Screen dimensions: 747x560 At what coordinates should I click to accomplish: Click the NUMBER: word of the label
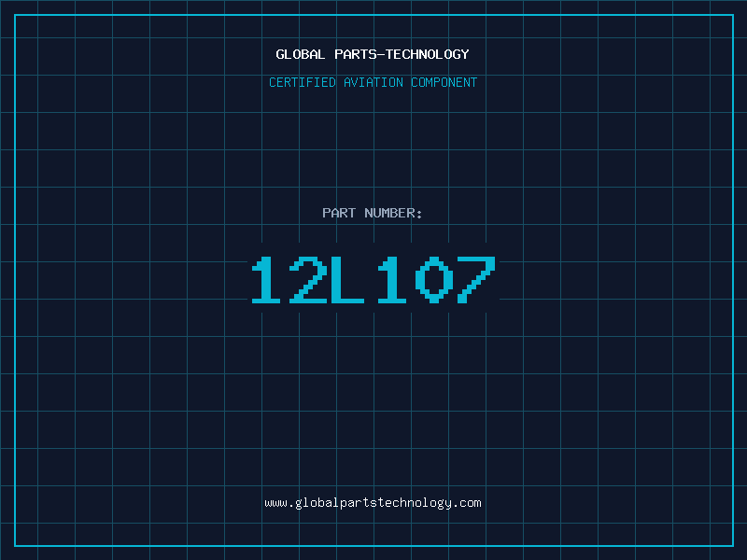(393, 213)
